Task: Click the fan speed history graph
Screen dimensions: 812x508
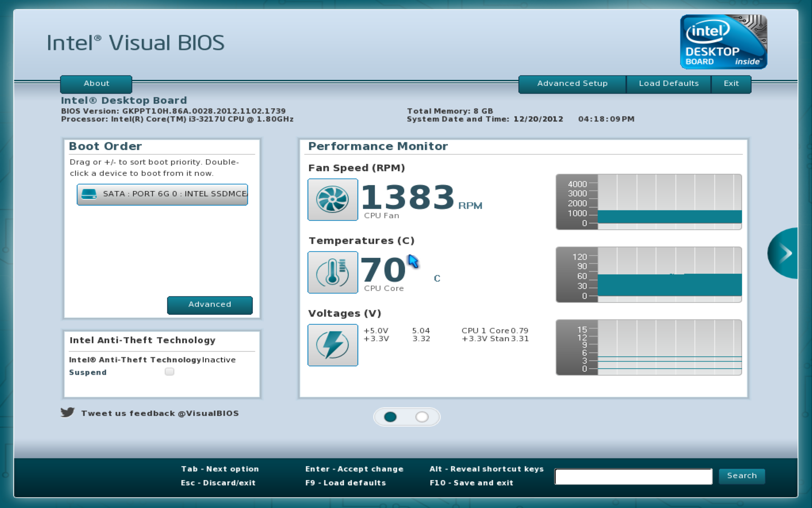Action: (x=649, y=202)
